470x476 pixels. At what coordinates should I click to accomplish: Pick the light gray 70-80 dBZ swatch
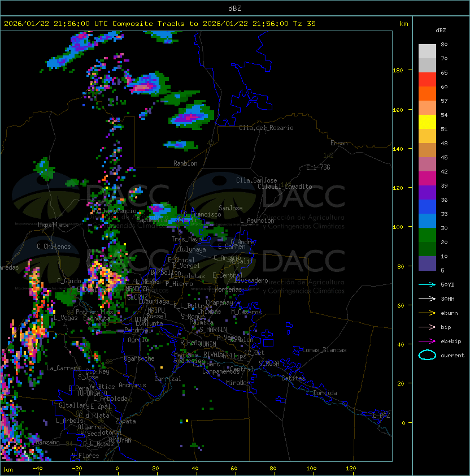tap(427, 51)
